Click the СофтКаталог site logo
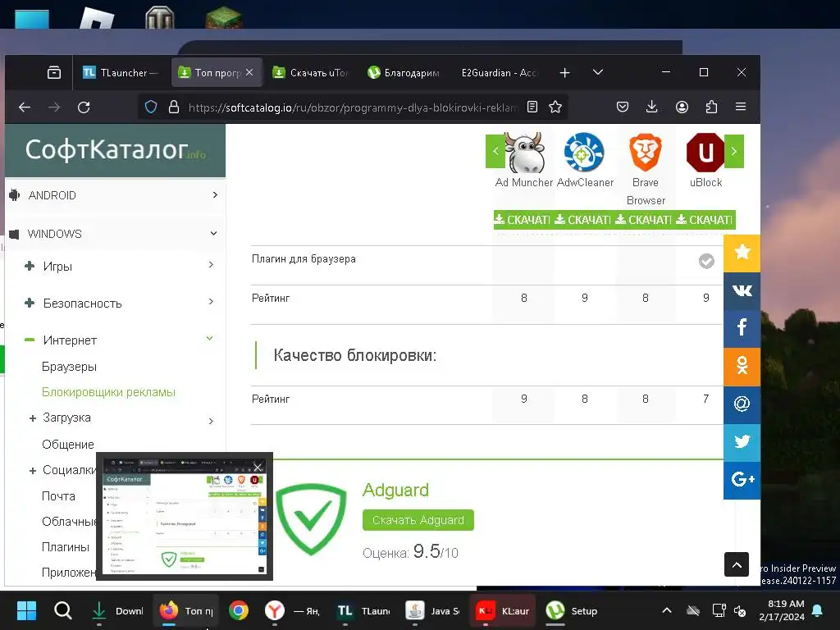840x630 pixels. pyautogui.click(x=115, y=150)
